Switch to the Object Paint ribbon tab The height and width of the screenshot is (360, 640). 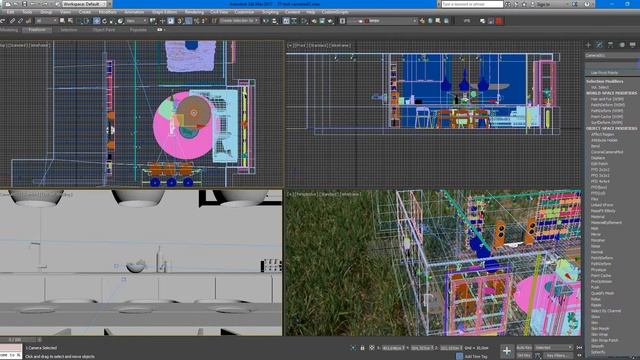point(104,30)
